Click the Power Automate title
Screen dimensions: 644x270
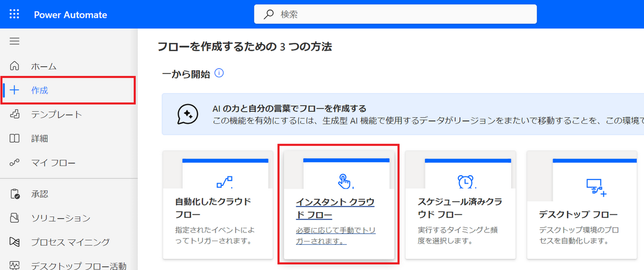pos(70,14)
